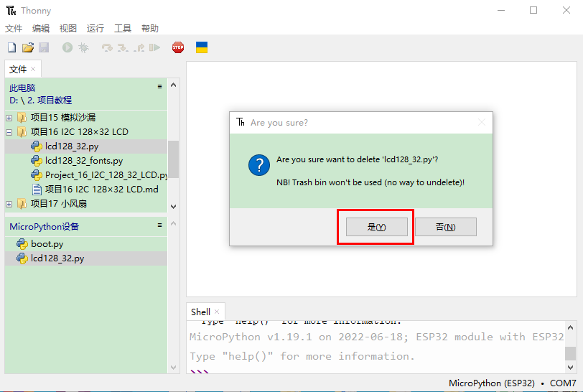Viewport: 583px width, 392px height.
Task: Open the 工具 menu
Action: [x=123, y=29]
